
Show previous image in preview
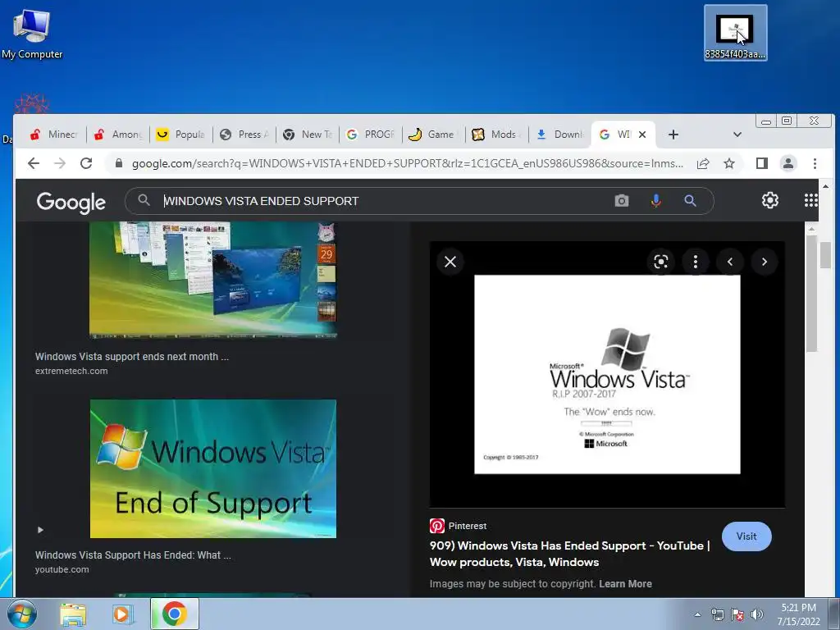coord(729,262)
